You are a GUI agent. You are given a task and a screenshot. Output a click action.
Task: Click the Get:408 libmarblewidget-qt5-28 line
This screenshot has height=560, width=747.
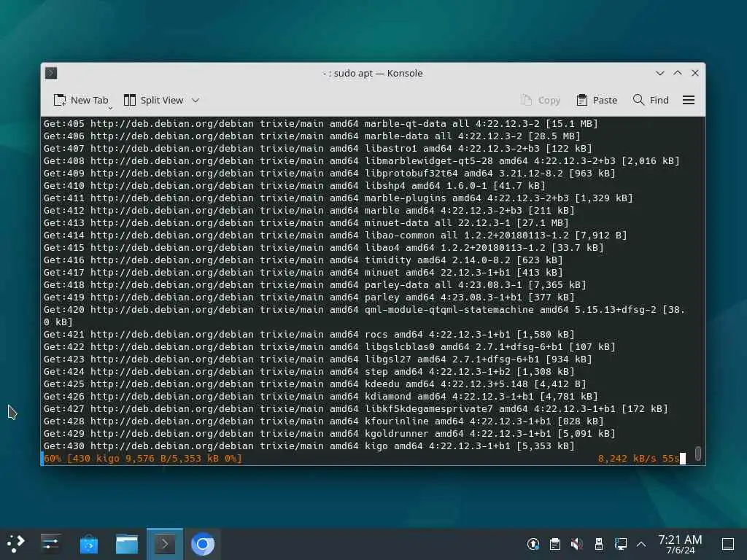[x=362, y=161]
